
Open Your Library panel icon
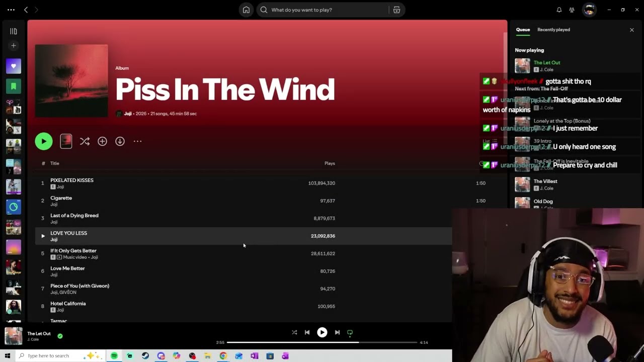point(14,31)
